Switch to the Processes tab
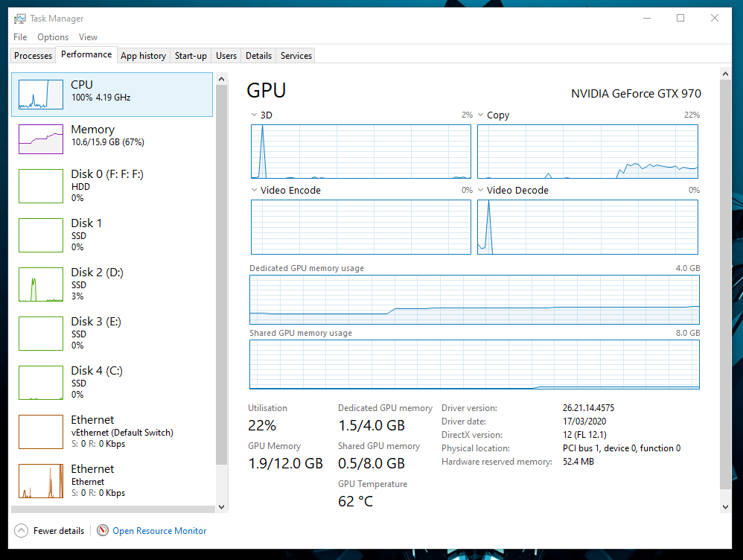 tap(34, 56)
